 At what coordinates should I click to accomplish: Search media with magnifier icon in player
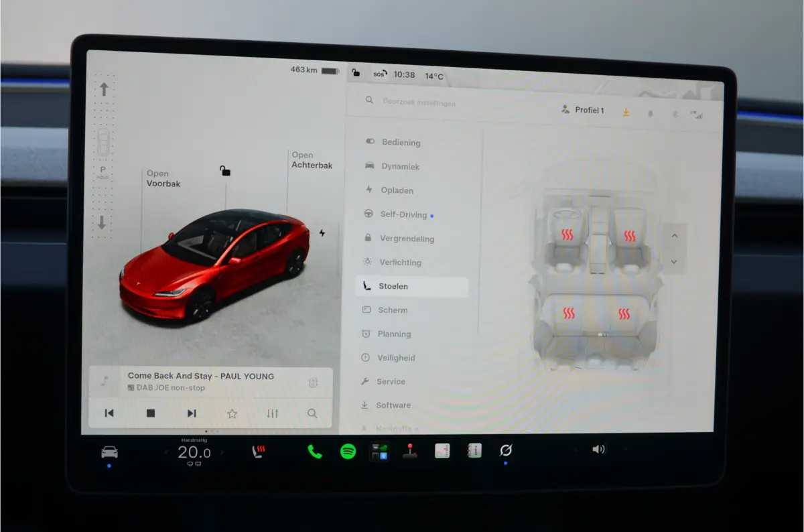[312, 413]
